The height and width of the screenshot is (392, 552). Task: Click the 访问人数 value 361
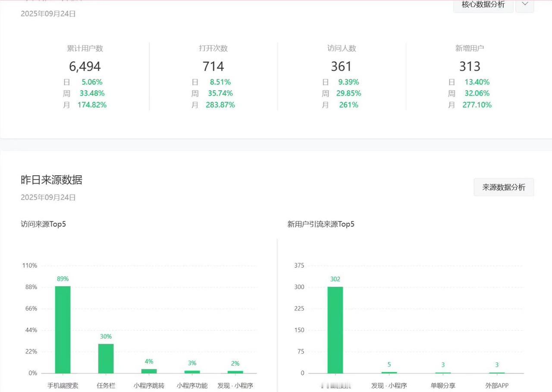342,66
